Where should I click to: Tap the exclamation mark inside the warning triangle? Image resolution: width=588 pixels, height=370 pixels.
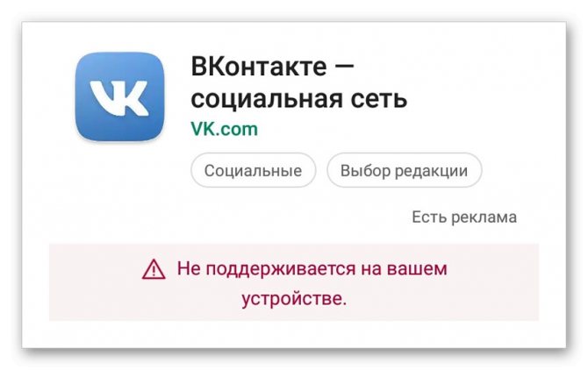point(154,272)
